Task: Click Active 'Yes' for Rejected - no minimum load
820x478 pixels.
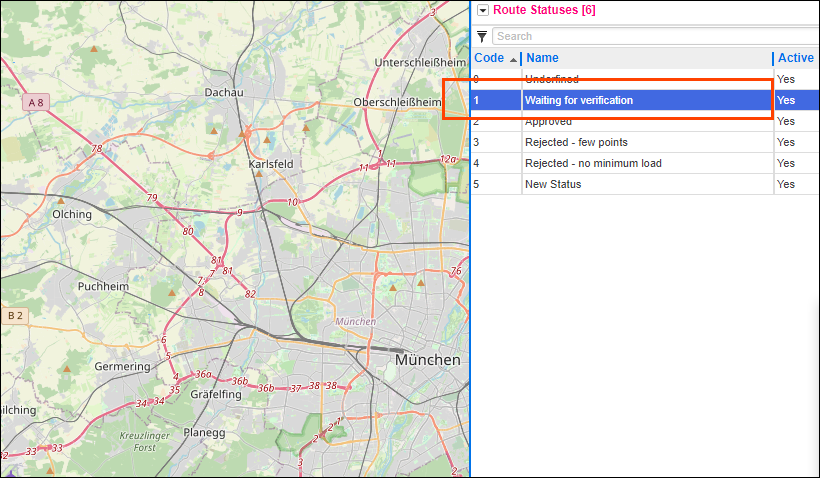Action: point(785,163)
